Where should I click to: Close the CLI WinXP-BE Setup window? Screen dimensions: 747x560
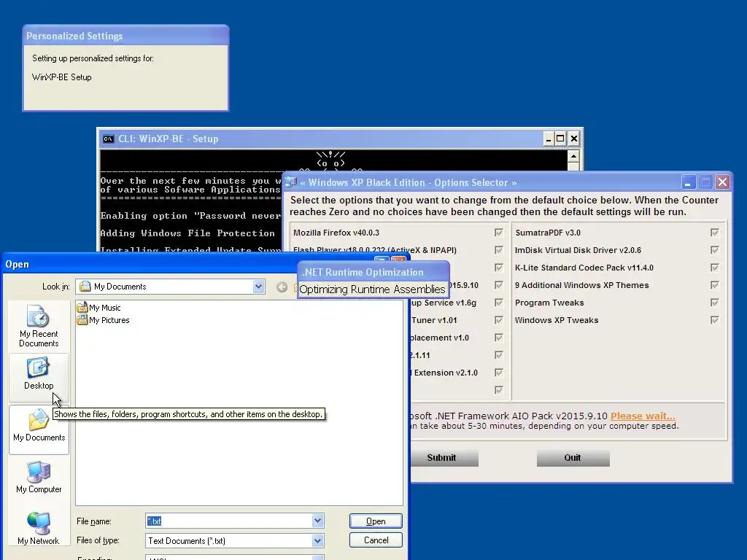pos(573,139)
